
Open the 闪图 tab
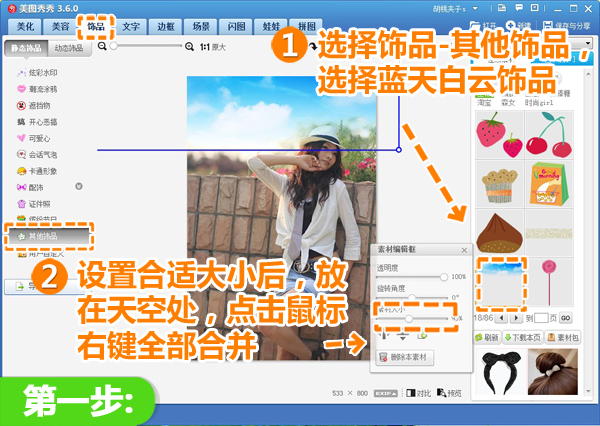236,27
